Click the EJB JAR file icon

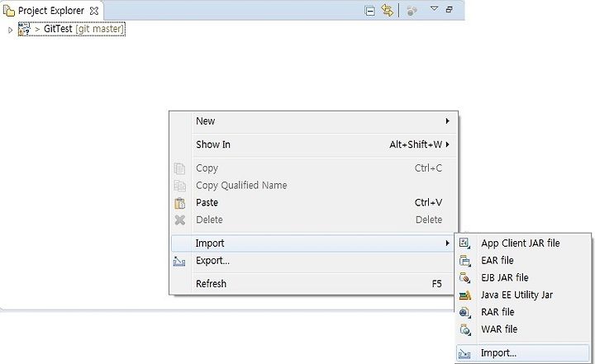pyautogui.click(x=464, y=278)
